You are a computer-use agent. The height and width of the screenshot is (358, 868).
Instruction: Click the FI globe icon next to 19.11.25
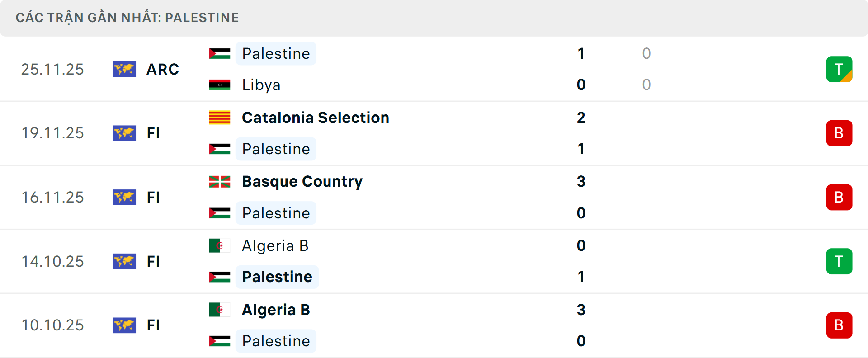click(x=124, y=133)
